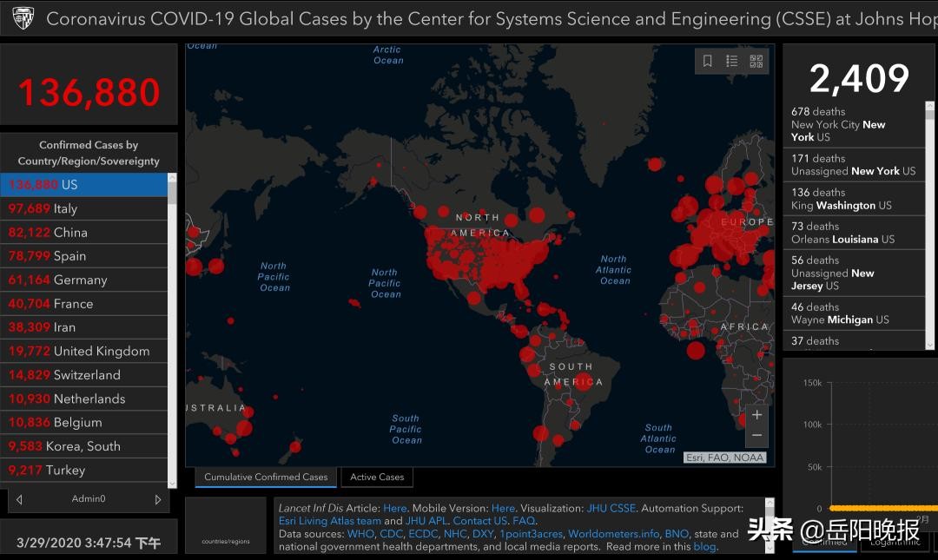
Task: Select China with 82,122 cases
Action: 83,232
